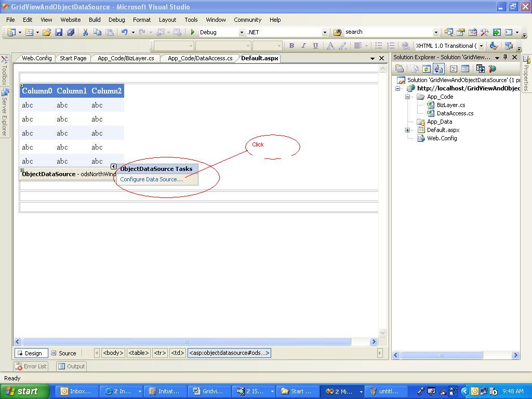This screenshot has height=399, width=532.
Task: Open the Debug configuration dropdown
Action: point(242,32)
